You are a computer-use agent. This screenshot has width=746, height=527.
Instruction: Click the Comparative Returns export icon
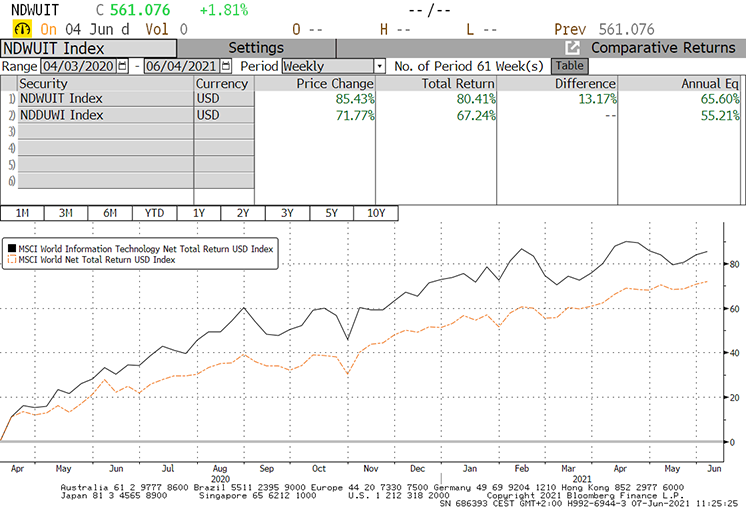[x=572, y=48]
